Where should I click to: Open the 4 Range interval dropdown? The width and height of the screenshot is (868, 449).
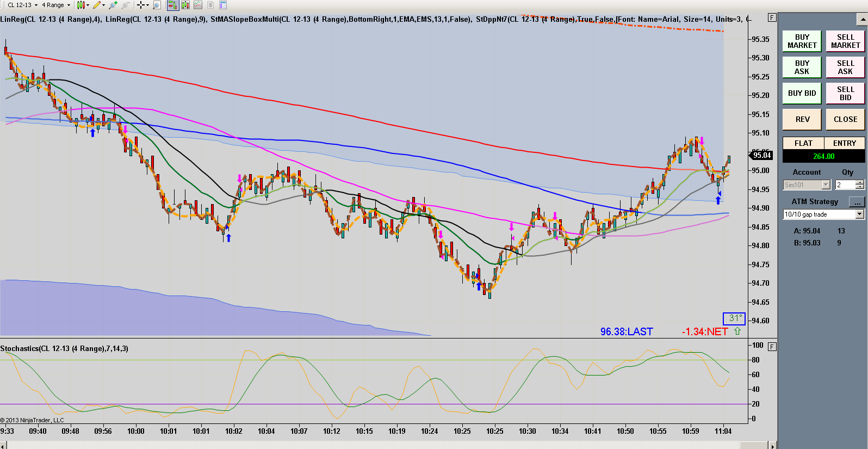56,5
